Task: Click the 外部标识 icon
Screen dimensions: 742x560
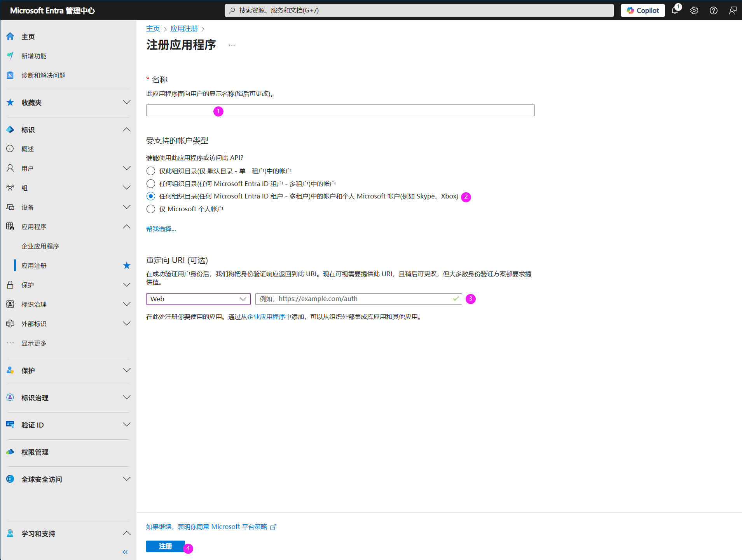Action: point(10,324)
